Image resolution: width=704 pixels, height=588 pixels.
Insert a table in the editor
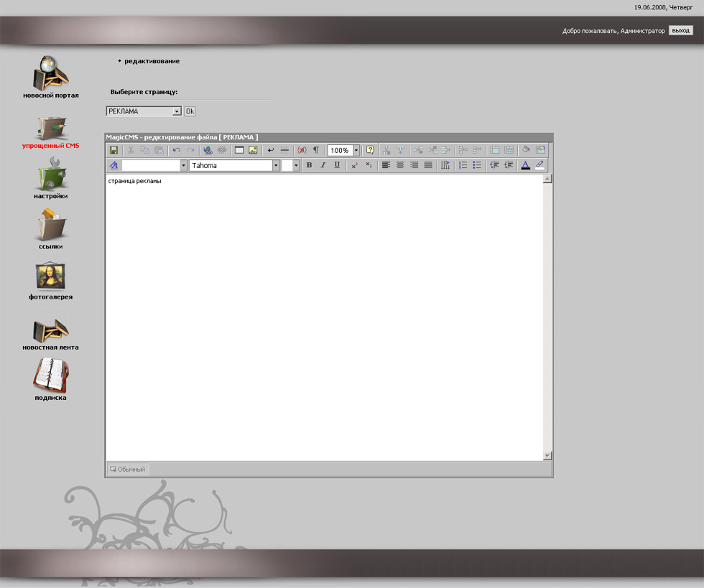click(239, 150)
